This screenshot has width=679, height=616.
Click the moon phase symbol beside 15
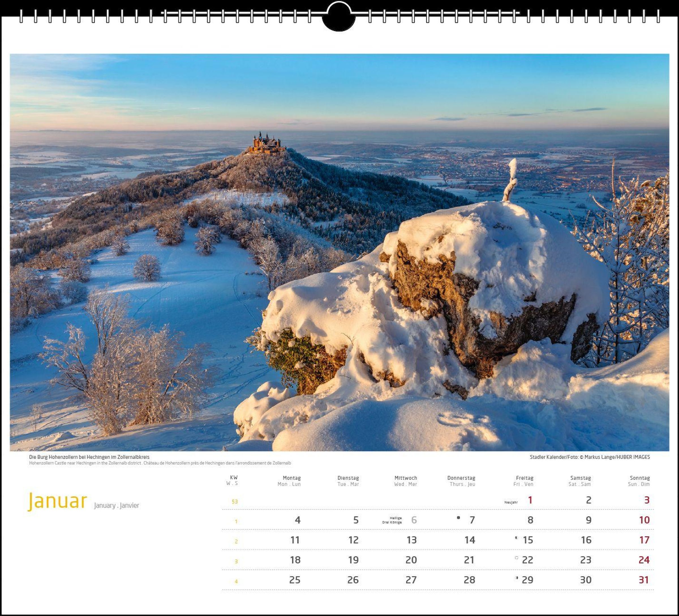click(516, 538)
